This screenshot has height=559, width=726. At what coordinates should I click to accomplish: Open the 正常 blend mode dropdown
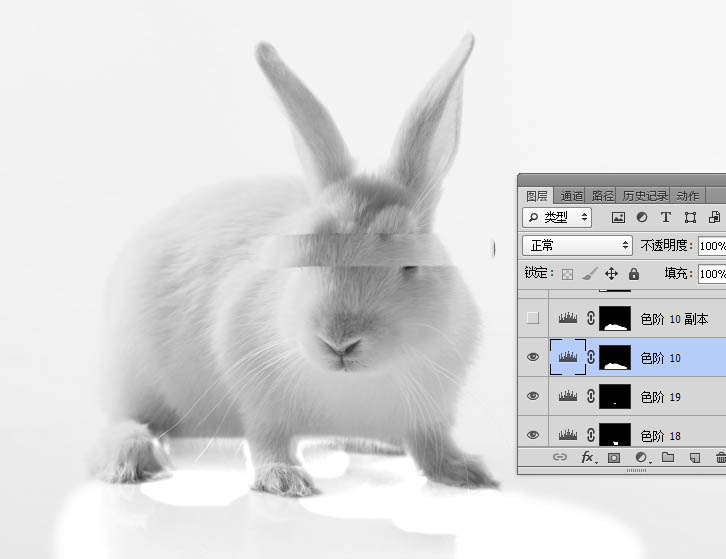[x=577, y=245]
